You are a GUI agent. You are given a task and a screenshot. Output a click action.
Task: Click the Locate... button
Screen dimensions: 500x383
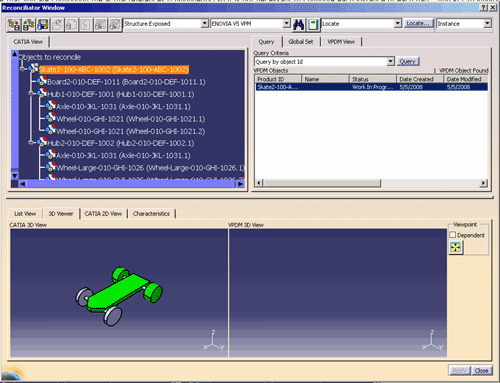418,23
